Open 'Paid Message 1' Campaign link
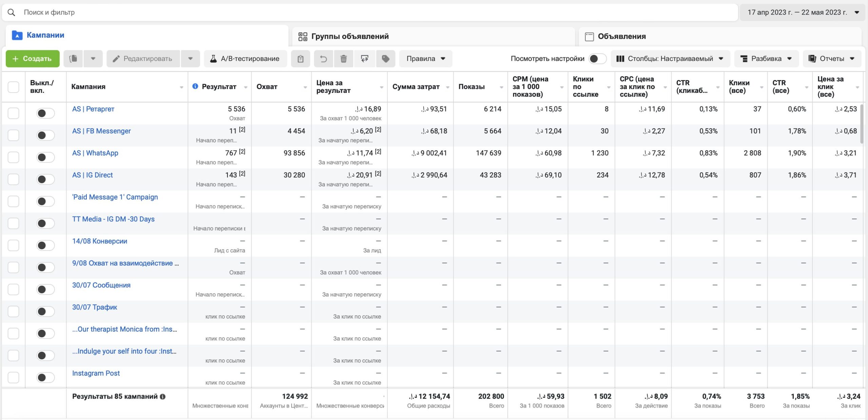 point(115,197)
